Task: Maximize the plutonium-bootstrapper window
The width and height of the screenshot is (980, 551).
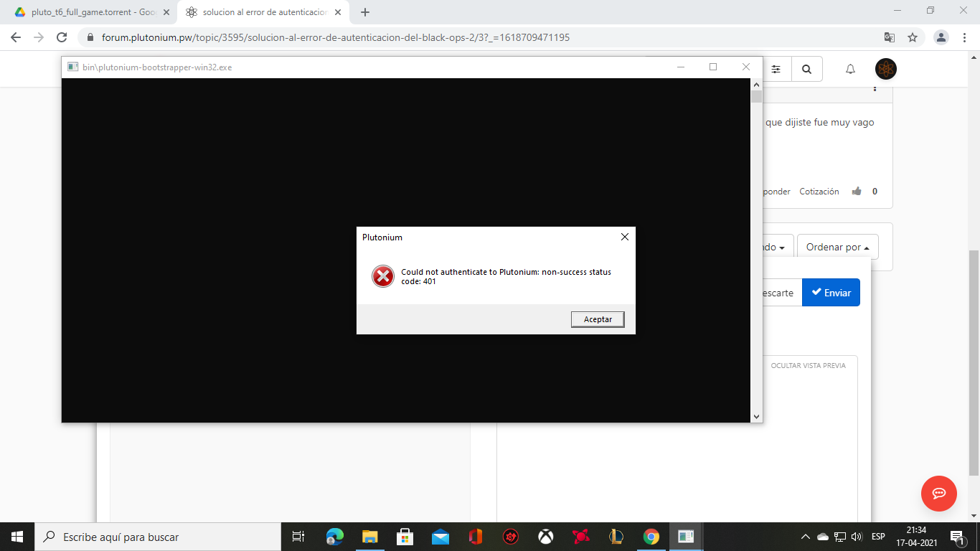Action: tap(713, 67)
